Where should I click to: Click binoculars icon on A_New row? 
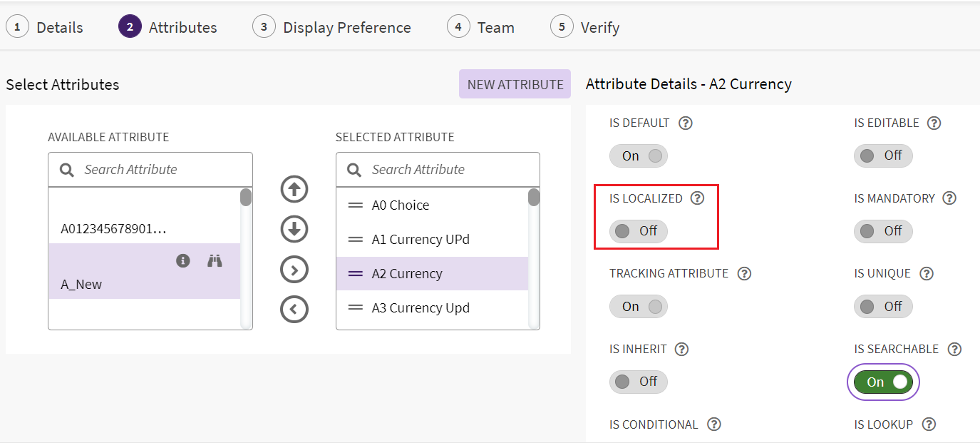tap(215, 261)
